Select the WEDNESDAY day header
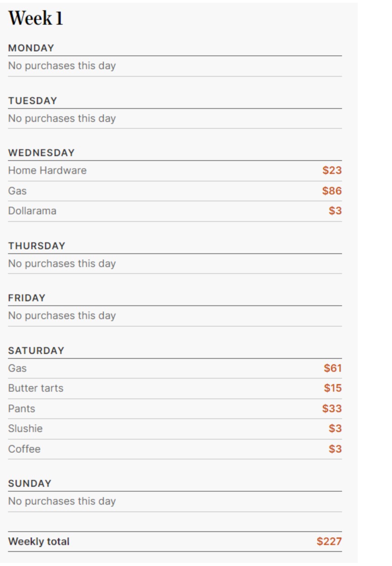This screenshot has width=392, height=566. 41,152
